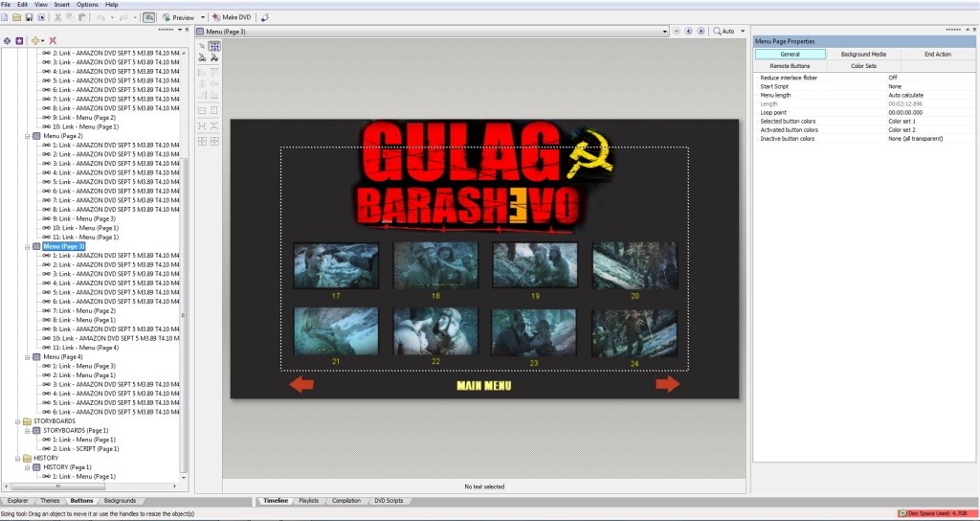Create a new project with the New icon
The height and width of the screenshot is (521, 980).
point(5,17)
